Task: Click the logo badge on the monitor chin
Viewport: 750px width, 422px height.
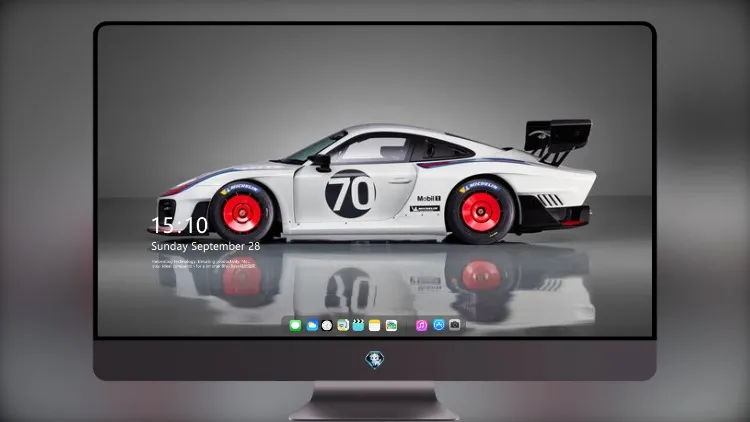Action: 375,359
